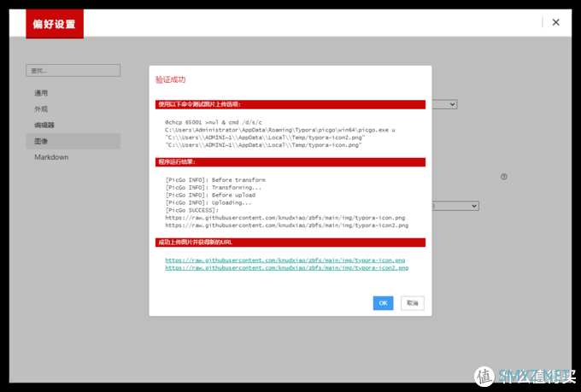This screenshot has width=581, height=392.
Task: Open the typora-icon2.png uploaded URL link
Action: (287, 267)
